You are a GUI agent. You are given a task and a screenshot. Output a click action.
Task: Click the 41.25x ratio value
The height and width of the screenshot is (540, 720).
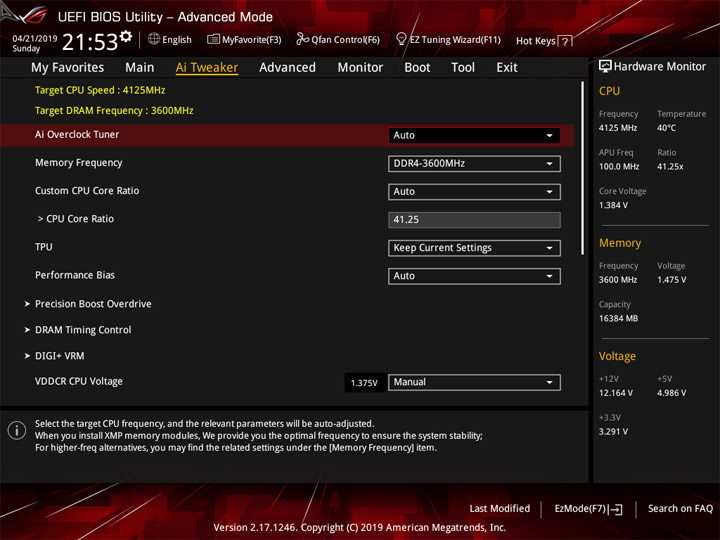pyautogui.click(x=670, y=167)
